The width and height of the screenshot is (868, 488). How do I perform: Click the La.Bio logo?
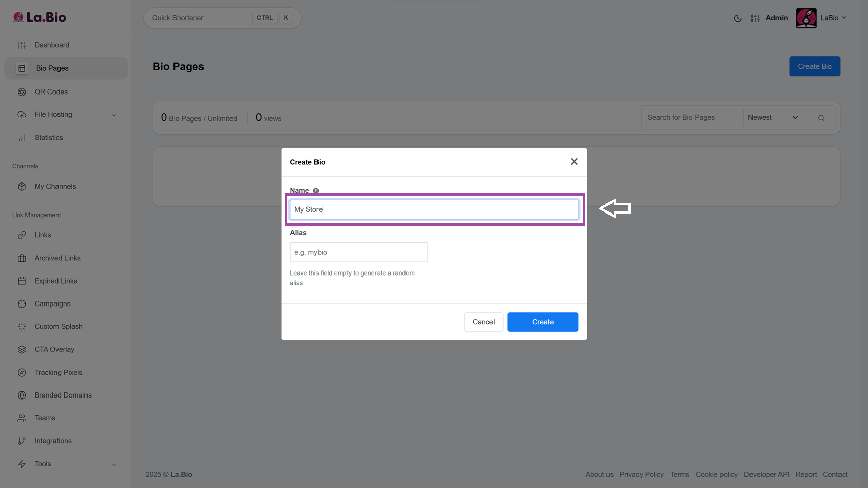40,18
